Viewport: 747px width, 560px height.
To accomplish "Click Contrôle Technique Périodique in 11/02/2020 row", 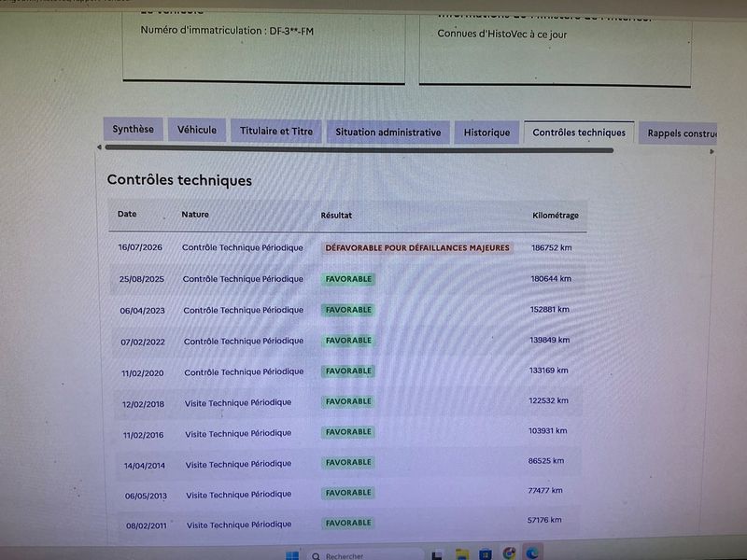I will pos(244,371).
